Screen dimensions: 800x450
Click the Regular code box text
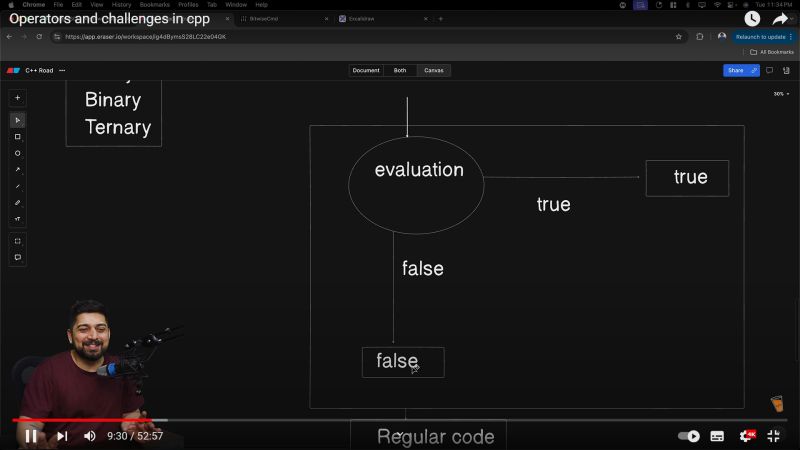click(435, 437)
